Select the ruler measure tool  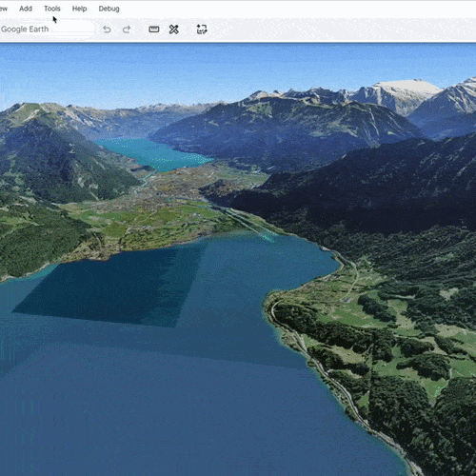click(154, 30)
